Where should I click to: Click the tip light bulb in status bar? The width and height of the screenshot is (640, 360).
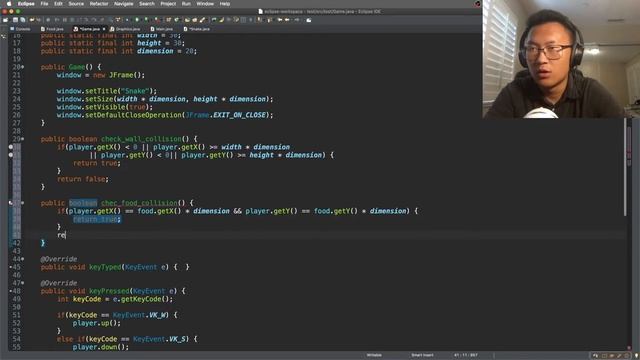[x=636, y=356]
